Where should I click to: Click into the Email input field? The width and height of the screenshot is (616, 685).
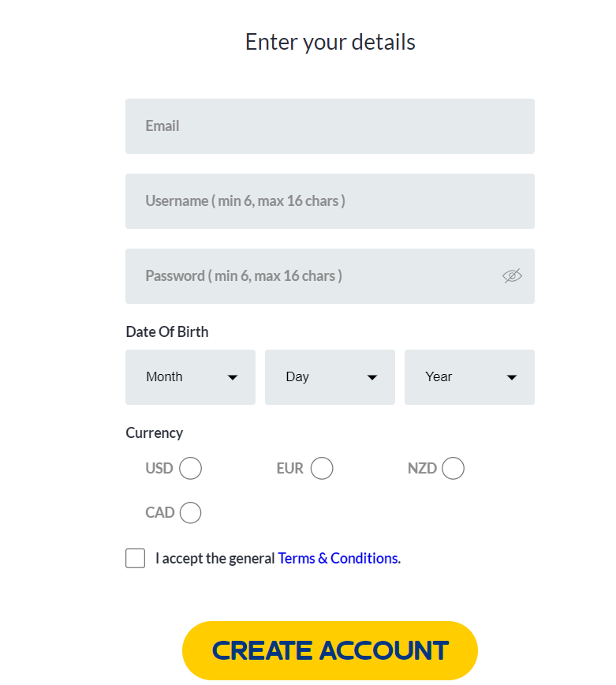[x=330, y=125]
